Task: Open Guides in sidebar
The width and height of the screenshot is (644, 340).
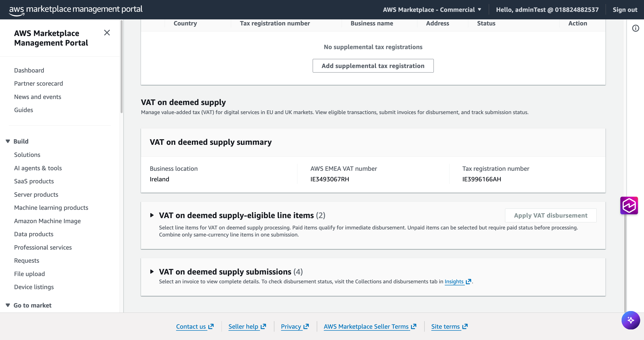Action: (24, 110)
